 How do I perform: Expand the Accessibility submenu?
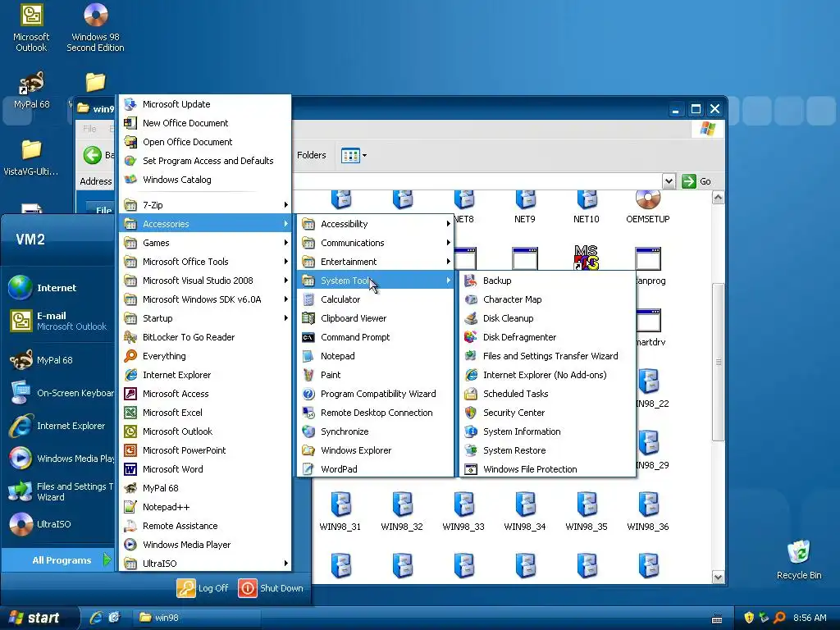[x=376, y=224]
